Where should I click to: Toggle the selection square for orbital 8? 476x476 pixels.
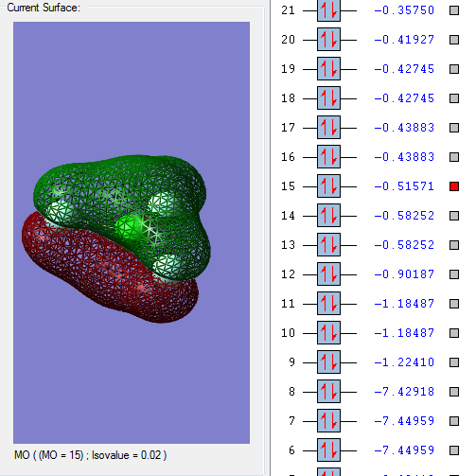[454, 392]
